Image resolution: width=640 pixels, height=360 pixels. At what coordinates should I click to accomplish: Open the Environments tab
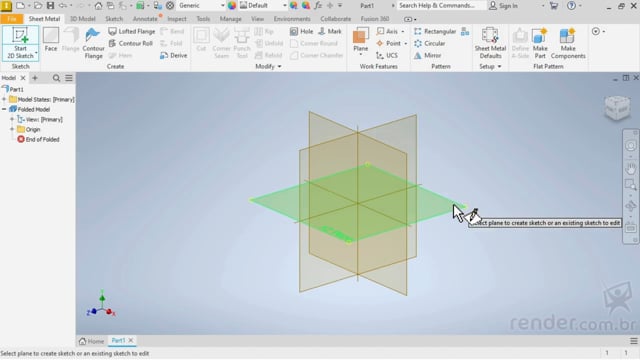pyautogui.click(x=292, y=19)
